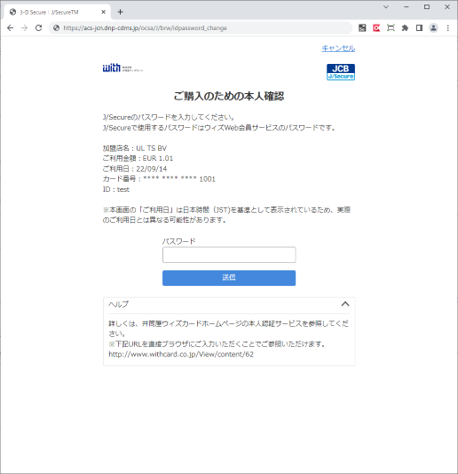The height and width of the screenshot is (474, 458).
Task: Close the 3-D Secure tab
Action: coord(103,12)
